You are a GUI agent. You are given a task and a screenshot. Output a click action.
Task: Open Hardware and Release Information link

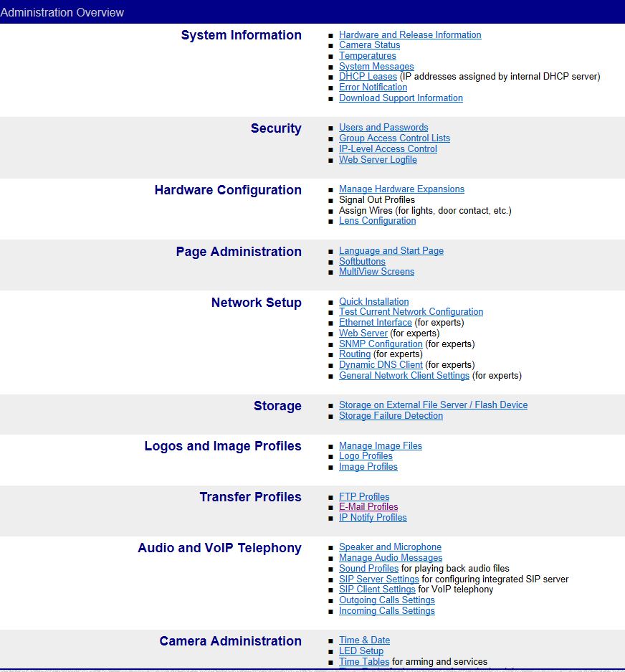[410, 34]
